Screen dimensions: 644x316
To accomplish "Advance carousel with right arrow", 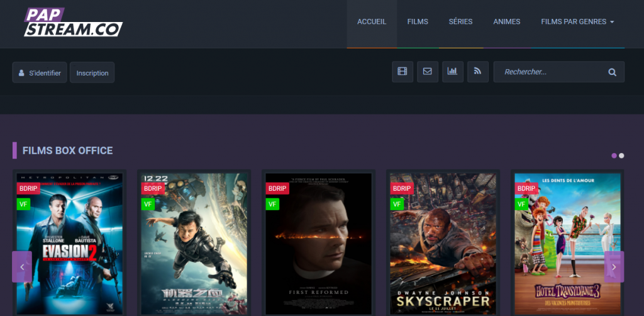I will tap(614, 267).
